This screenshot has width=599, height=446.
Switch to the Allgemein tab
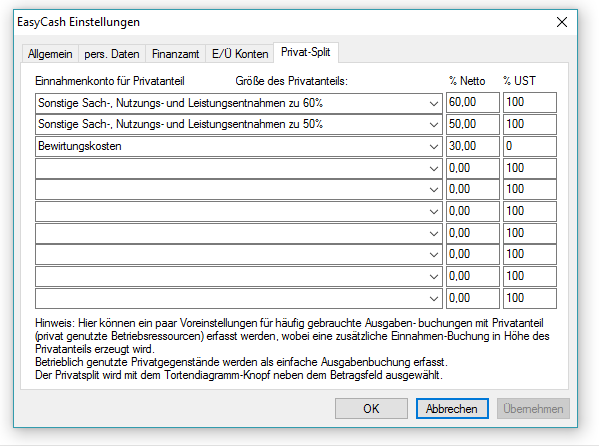(50, 54)
